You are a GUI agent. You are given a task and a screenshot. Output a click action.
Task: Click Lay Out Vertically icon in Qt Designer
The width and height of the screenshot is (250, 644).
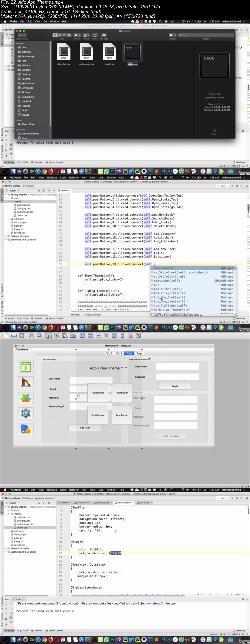90,335
